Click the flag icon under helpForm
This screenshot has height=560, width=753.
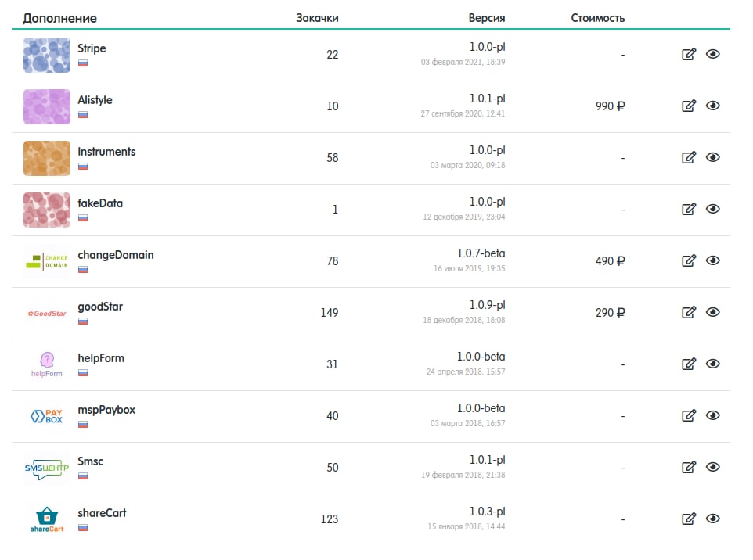[83, 373]
